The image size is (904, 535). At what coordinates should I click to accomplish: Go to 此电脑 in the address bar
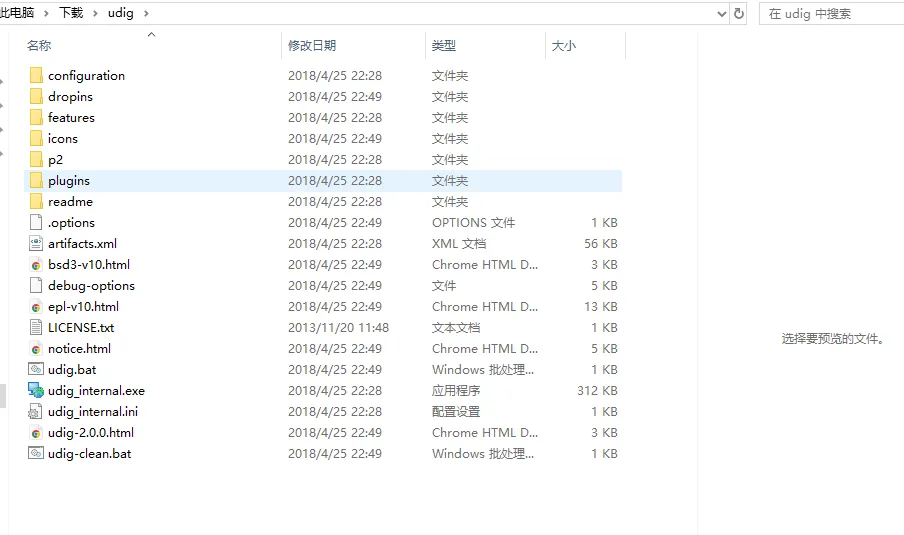tap(17, 13)
